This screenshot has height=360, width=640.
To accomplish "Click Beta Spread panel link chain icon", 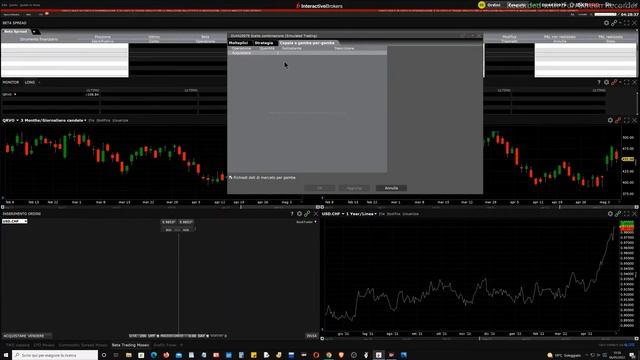I will click(x=614, y=23).
